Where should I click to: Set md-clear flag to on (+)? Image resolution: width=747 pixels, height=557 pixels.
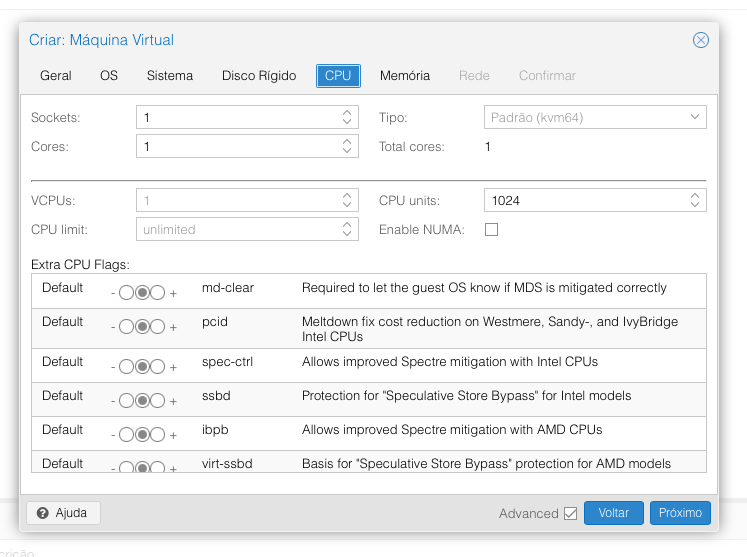pos(158,294)
